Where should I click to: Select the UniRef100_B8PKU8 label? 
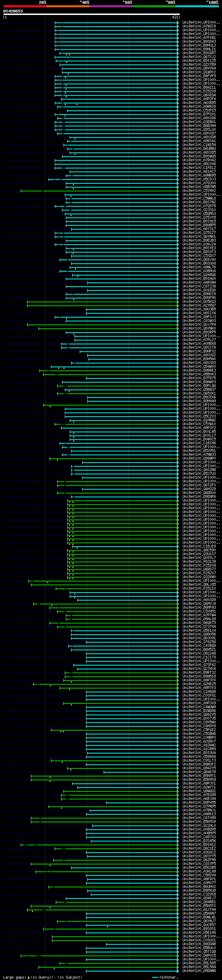tap(199, 890)
